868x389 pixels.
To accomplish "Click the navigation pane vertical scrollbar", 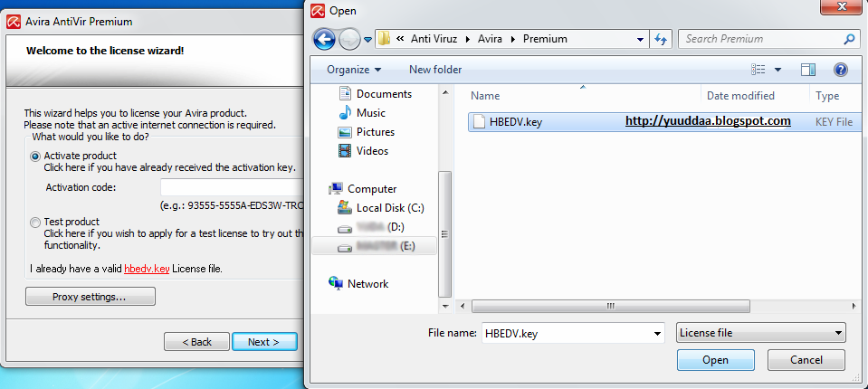I will point(445,233).
